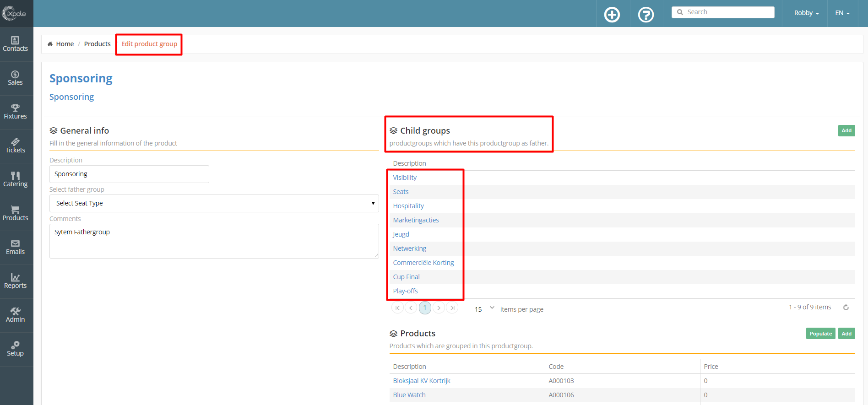Image resolution: width=868 pixels, height=405 pixels.
Task: Open the Marketingacties child group
Action: pyautogui.click(x=416, y=220)
